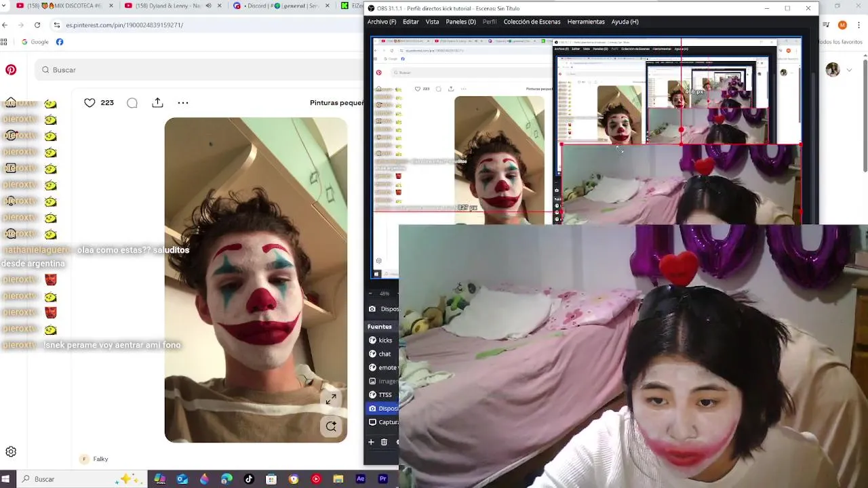Screen dimensions: 868x488
Task: Select the chat source in Fuentes
Action: [x=382, y=354]
